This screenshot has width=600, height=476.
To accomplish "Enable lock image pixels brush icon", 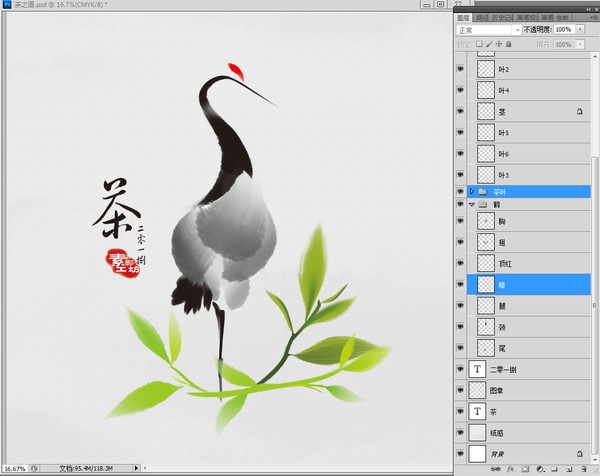I will [x=489, y=44].
